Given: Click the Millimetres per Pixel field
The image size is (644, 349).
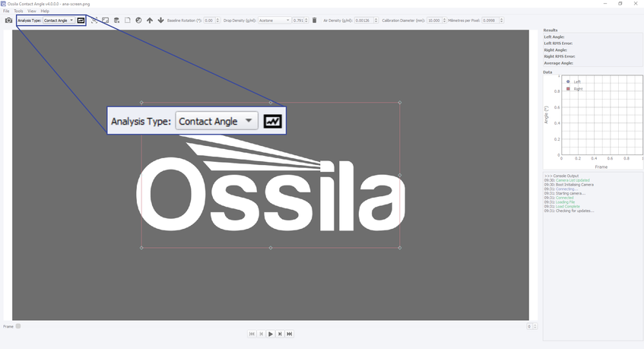Looking at the screenshot, I should coord(490,20).
